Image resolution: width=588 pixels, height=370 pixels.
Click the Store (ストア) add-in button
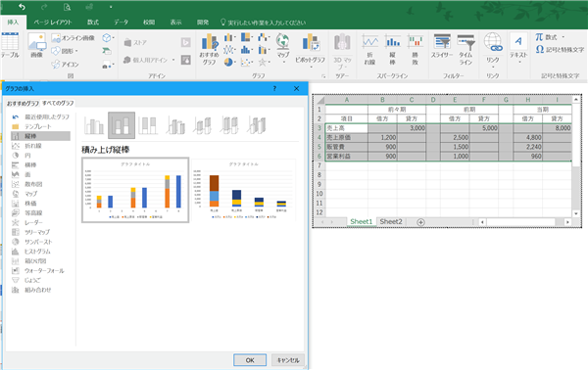pos(135,43)
